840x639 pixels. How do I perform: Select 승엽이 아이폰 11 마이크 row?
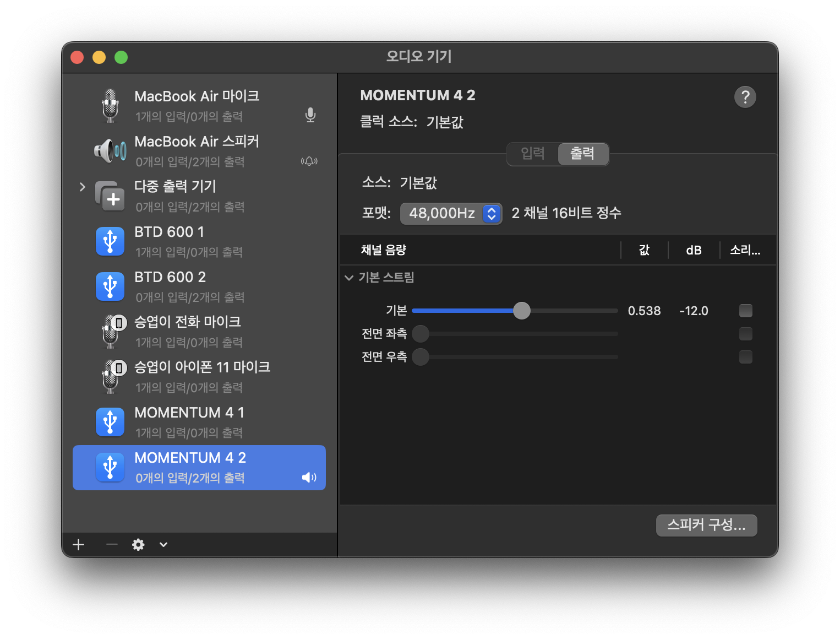click(x=199, y=377)
